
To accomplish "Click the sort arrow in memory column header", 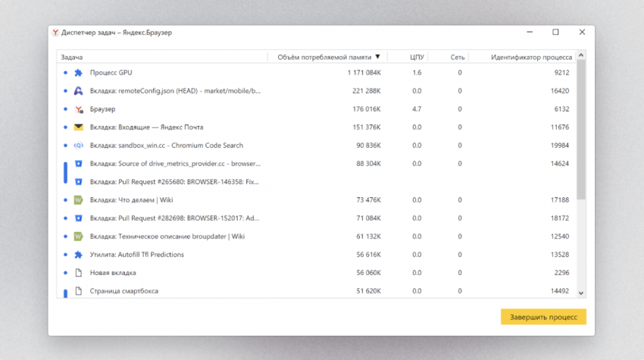I will pos(378,57).
